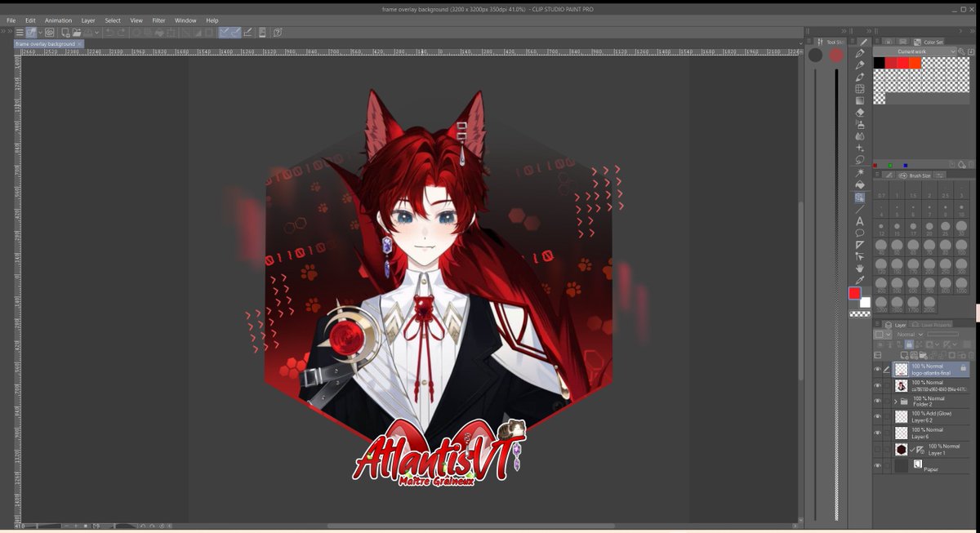
Task: Select the Pen tool in the toolbar
Action: 860,54
